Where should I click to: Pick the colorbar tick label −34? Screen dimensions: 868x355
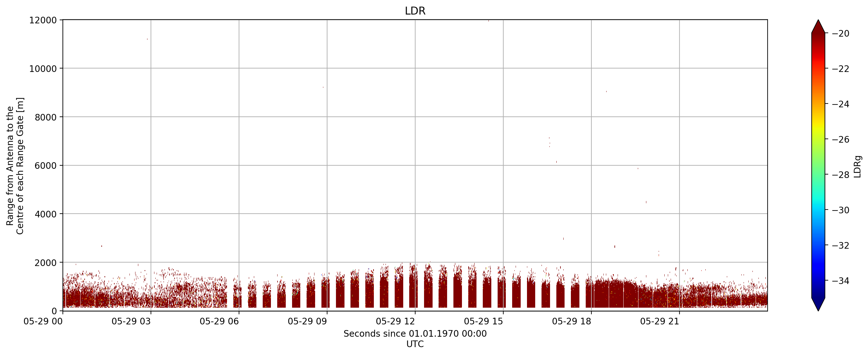pyautogui.click(x=841, y=281)
